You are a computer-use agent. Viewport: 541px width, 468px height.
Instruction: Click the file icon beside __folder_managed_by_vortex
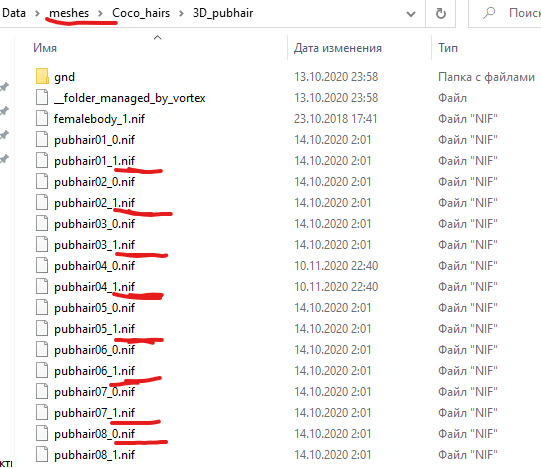click(42, 97)
